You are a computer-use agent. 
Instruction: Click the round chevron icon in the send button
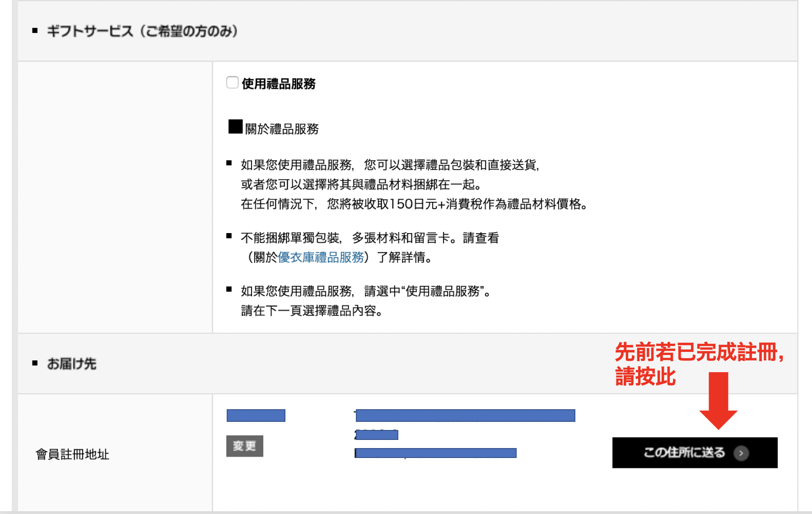[741, 453]
